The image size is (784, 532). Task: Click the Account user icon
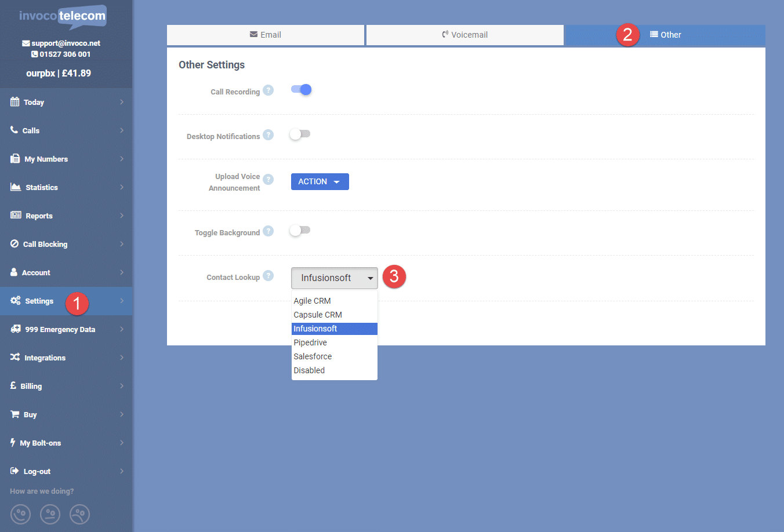14,272
